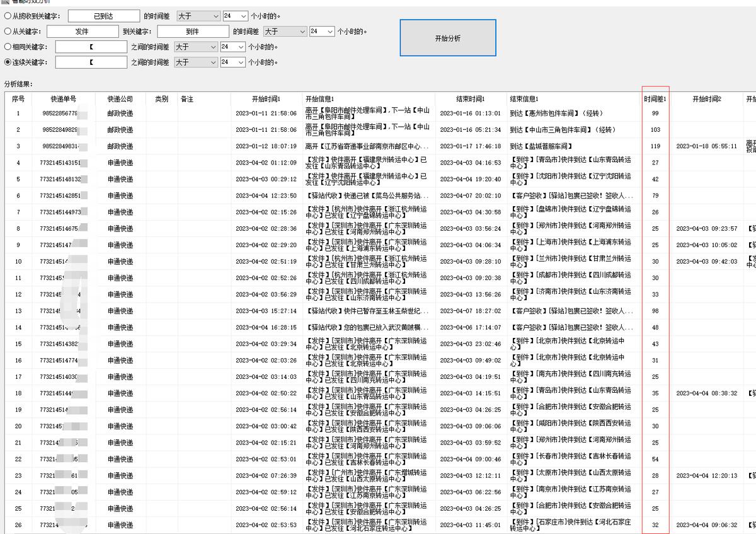Focus the 相同关键字 keyword input box
This screenshot has height=534, width=756.
(x=91, y=47)
